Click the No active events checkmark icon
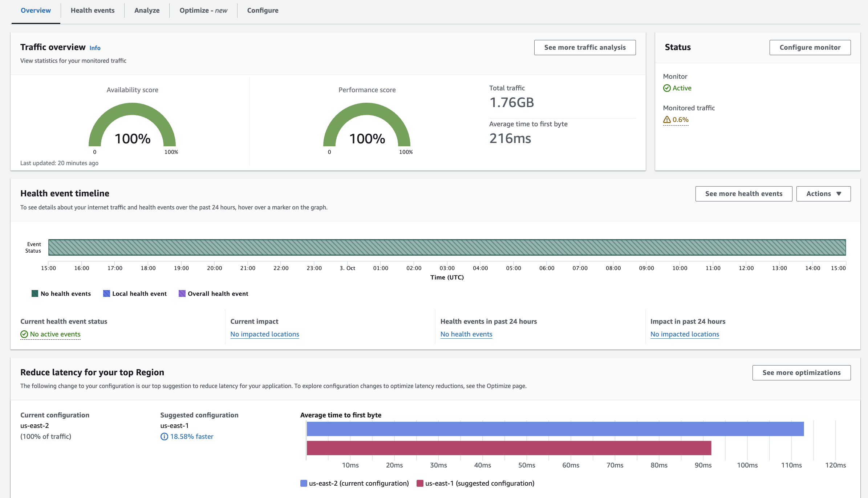The width and height of the screenshot is (868, 498). point(24,334)
